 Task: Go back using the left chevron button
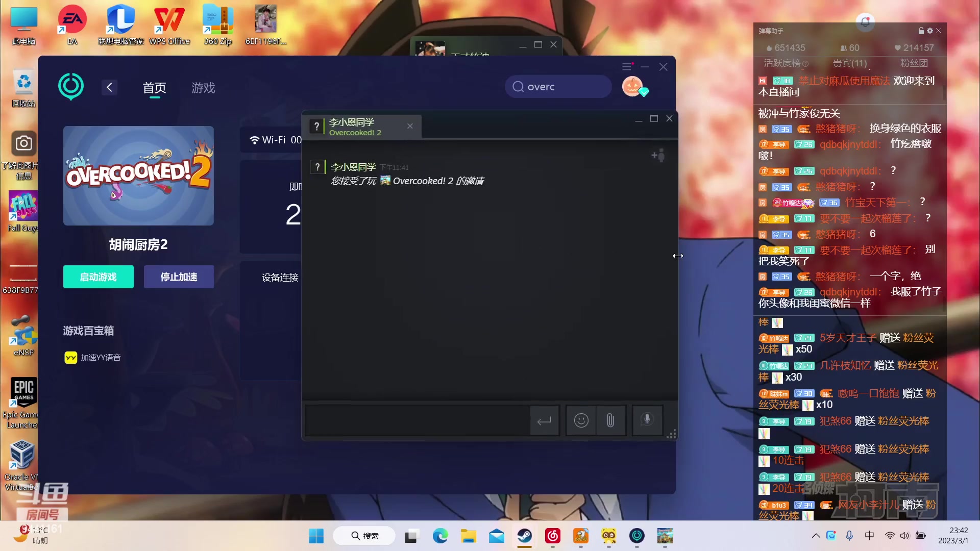(x=109, y=88)
